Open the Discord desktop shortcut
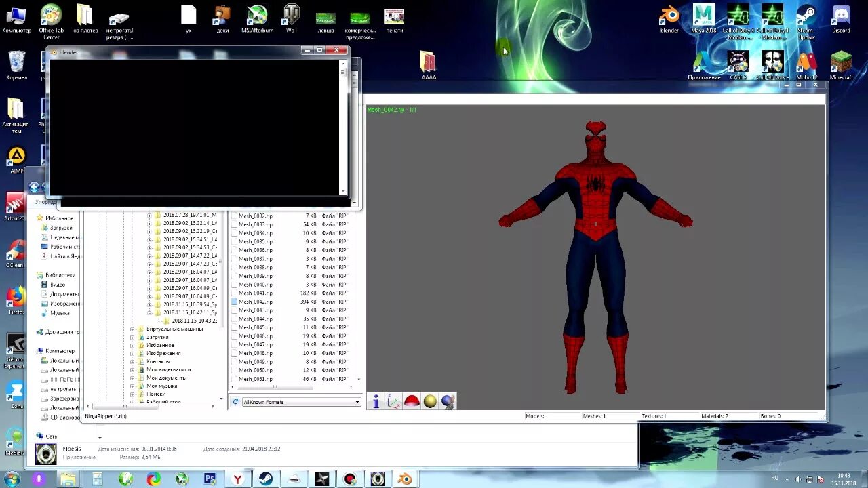 841,19
